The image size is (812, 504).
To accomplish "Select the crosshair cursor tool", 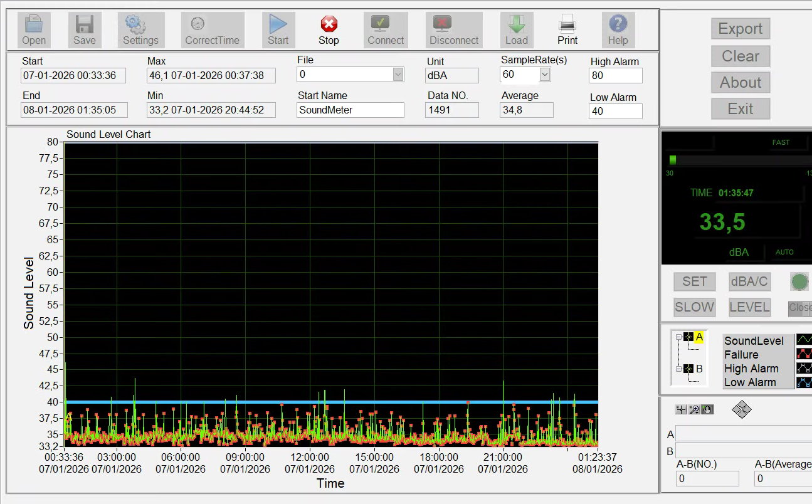I will click(681, 409).
